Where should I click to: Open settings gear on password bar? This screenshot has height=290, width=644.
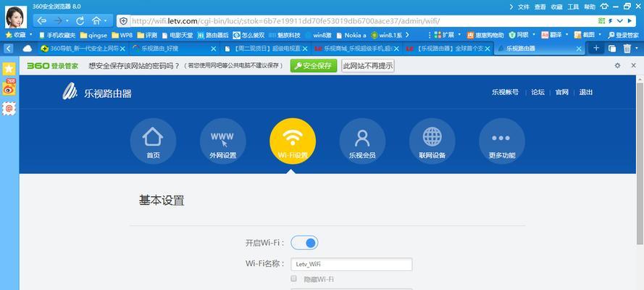click(x=617, y=65)
